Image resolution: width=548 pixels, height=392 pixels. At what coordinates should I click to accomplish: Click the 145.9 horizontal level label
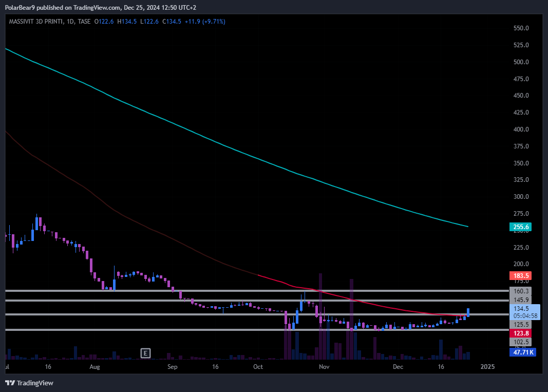click(x=520, y=300)
